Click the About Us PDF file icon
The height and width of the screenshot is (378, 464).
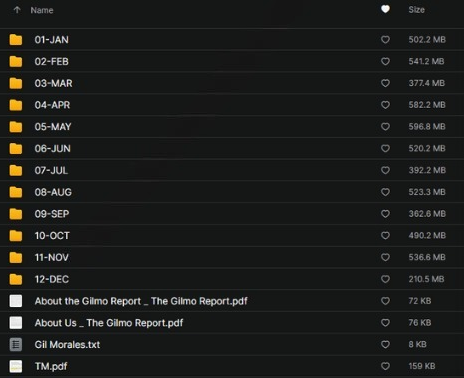click(x=16, y=323)
